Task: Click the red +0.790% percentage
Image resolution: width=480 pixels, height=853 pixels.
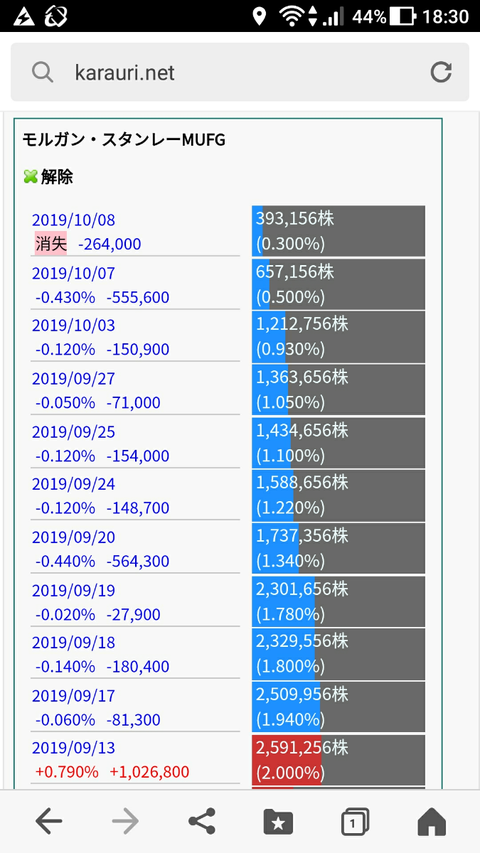Action: click(x=67, y=771)
